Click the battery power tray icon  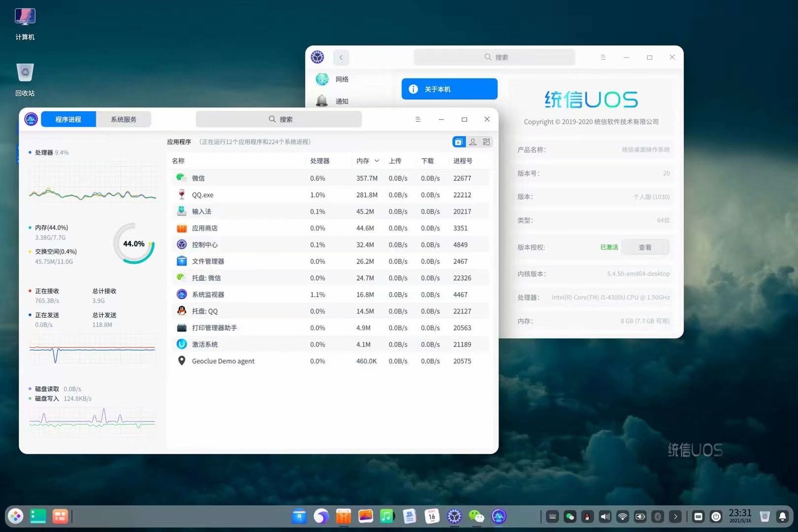click(640, 516)
